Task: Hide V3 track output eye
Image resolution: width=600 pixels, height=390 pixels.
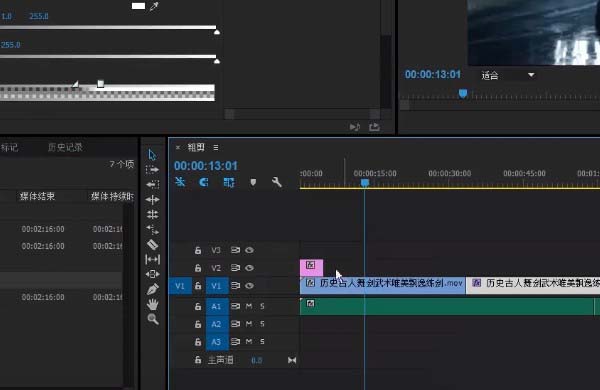Action: pos(249,250)
